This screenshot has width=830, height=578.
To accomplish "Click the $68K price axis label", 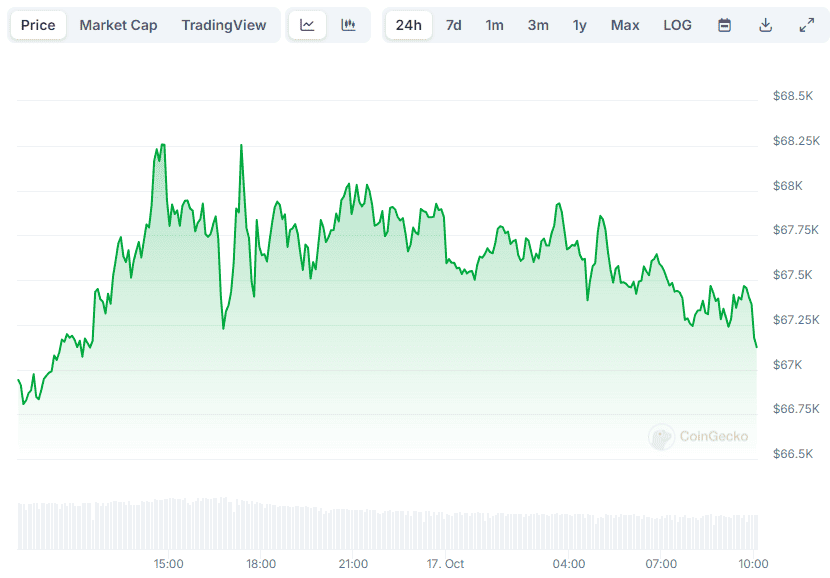I will point(788,186).
